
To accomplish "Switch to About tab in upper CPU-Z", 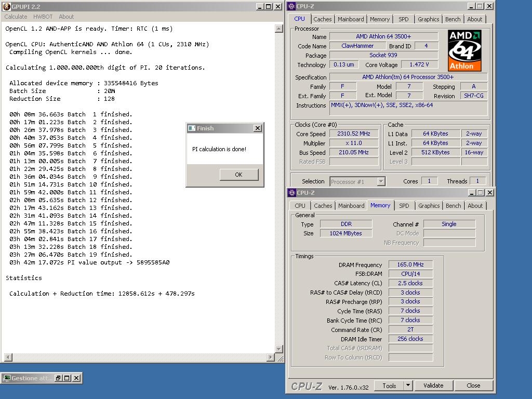I will [475, 19].
